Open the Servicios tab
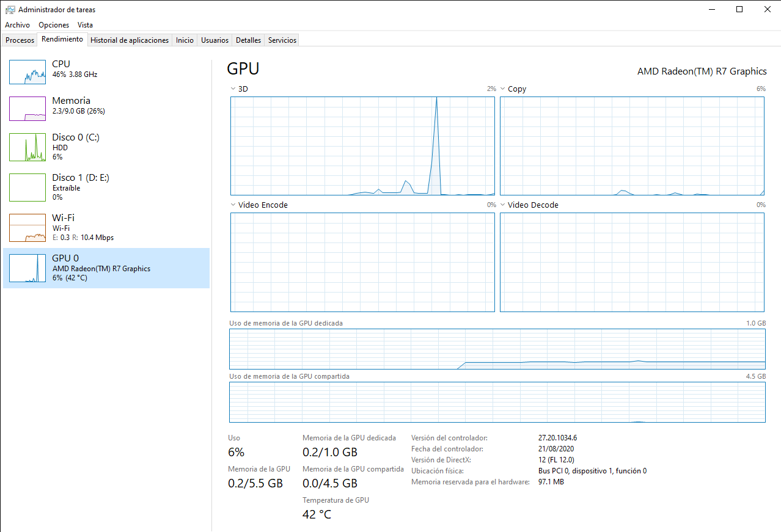781x532 pixels. click(282, 40)
